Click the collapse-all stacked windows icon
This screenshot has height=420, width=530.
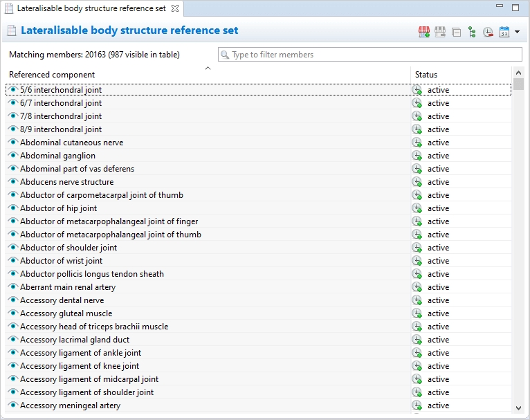[x=457, y=32]
